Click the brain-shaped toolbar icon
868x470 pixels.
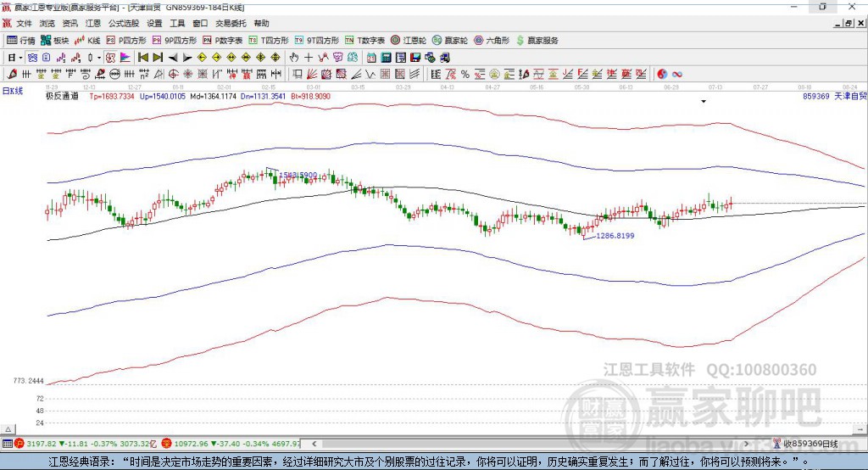[x=353, y=58]
